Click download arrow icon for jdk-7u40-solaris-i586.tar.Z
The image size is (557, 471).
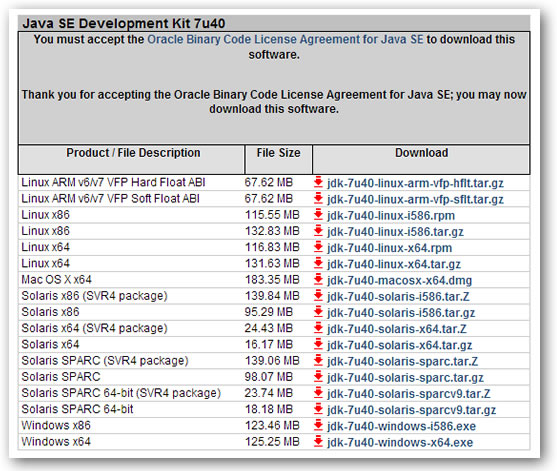click(x=318, y=296)
